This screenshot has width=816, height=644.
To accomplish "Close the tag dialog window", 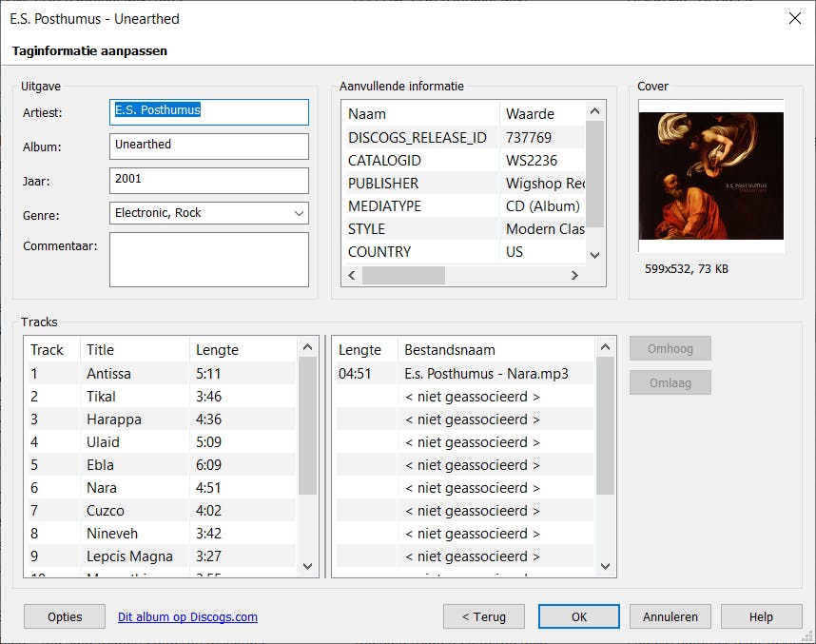I will coord(795,18).
